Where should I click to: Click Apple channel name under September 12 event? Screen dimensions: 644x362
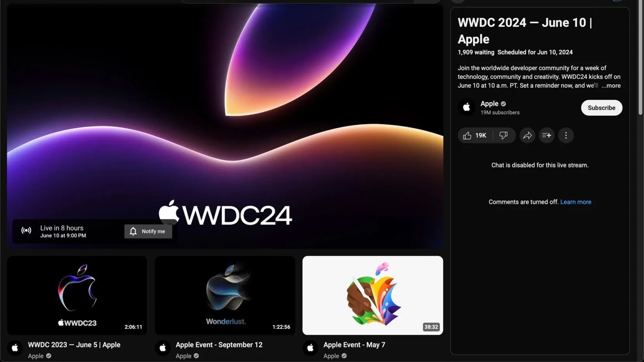(184, 356)
